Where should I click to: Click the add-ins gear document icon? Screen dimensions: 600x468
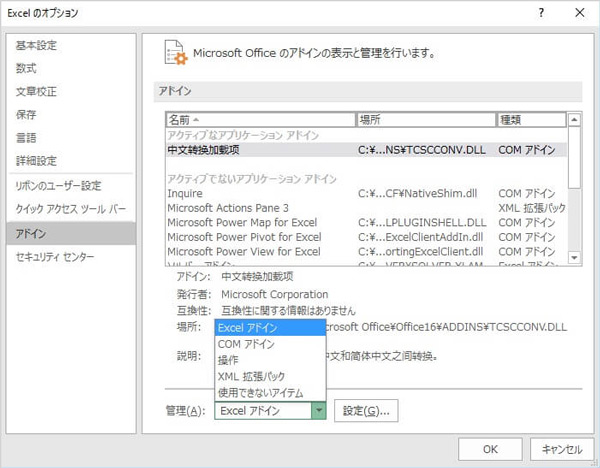click(x=173, y=53)
